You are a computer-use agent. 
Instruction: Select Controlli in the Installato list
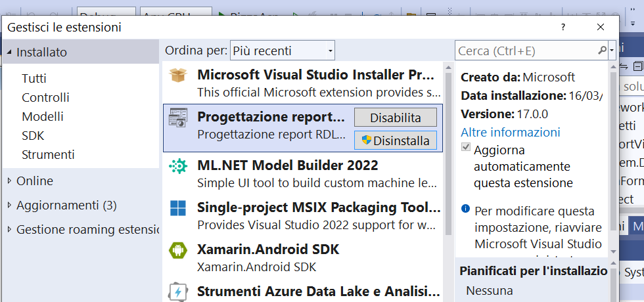coord(45,98)
